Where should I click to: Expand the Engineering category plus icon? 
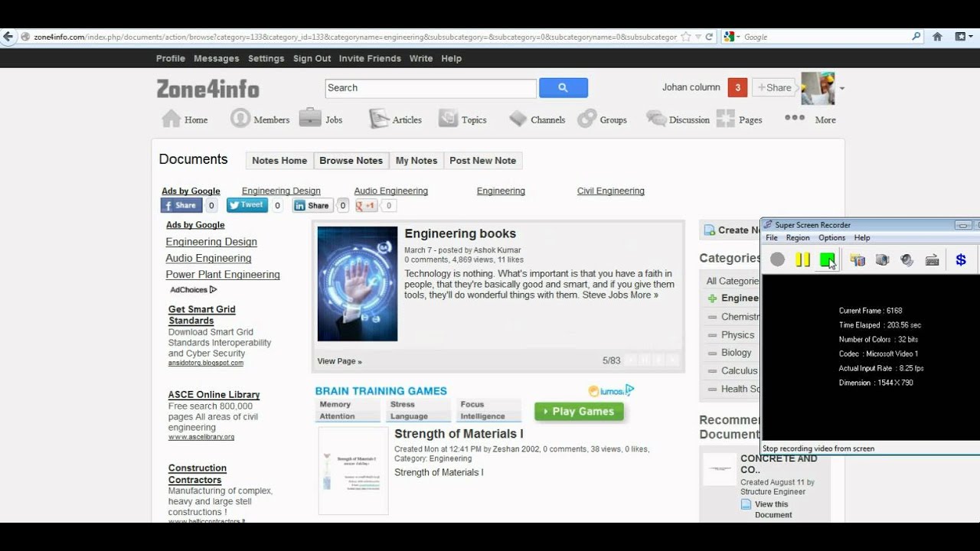click(712, 298)
